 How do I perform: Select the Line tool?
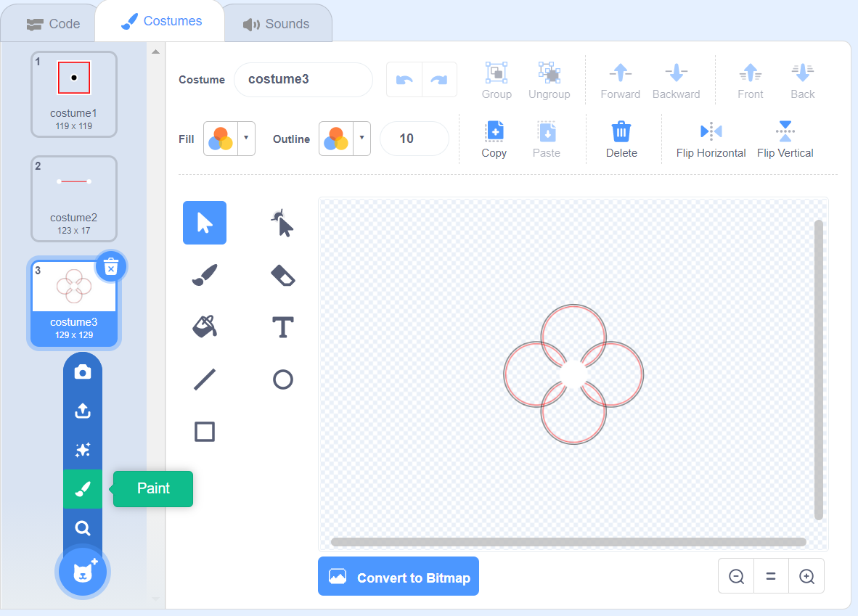[x=204, y=379]
